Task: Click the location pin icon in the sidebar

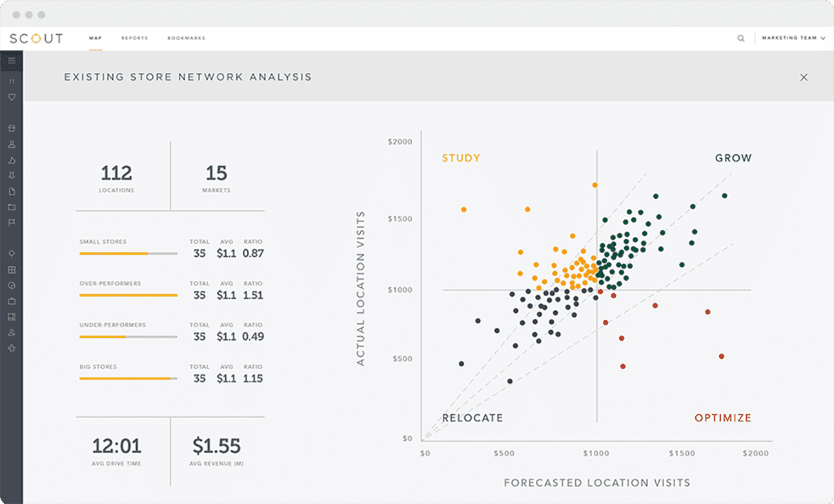Action: 12,253
